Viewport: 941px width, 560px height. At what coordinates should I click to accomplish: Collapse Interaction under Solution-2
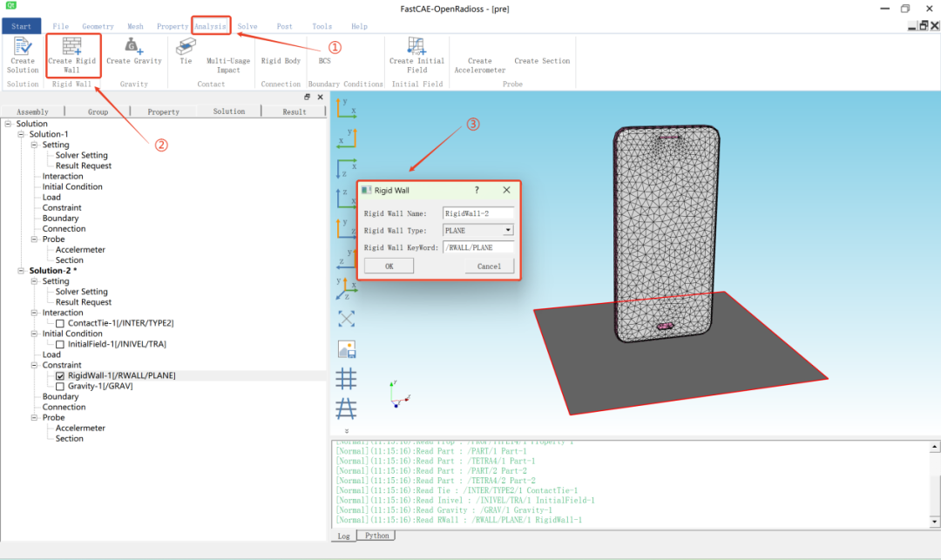click(34, 313)
